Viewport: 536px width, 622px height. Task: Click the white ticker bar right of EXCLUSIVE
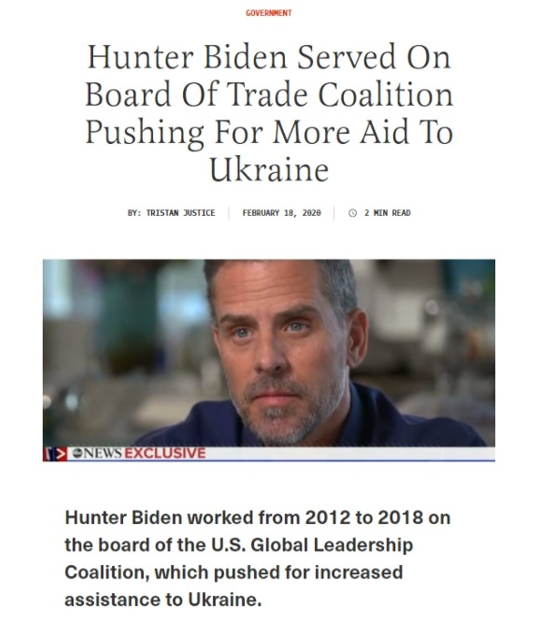(350, 453)
